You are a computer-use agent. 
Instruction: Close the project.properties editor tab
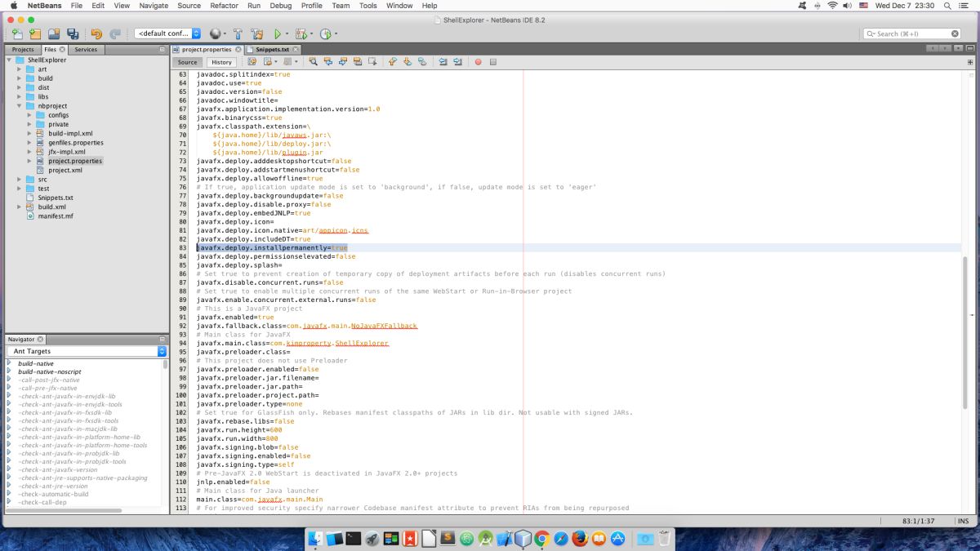238,50
